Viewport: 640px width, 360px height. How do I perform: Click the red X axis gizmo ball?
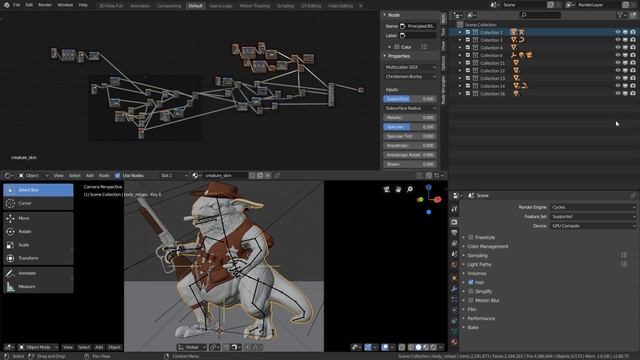(438, 199)
